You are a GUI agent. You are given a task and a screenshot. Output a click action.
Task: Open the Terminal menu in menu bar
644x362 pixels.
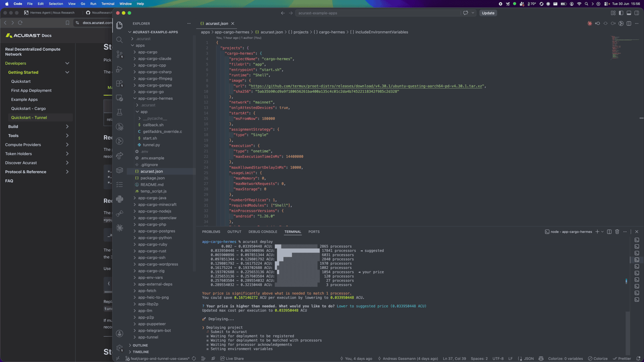click(x=108, y=4)
